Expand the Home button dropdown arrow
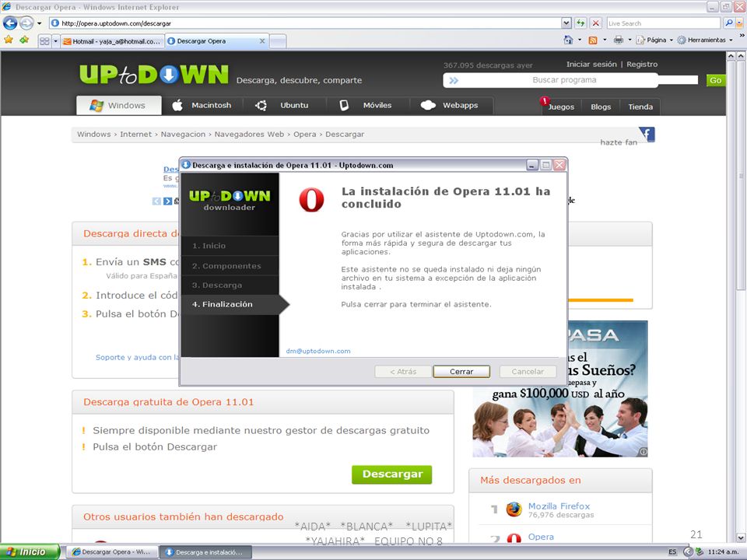The height and width of the screenshot is (560, 747). [580, 40]
